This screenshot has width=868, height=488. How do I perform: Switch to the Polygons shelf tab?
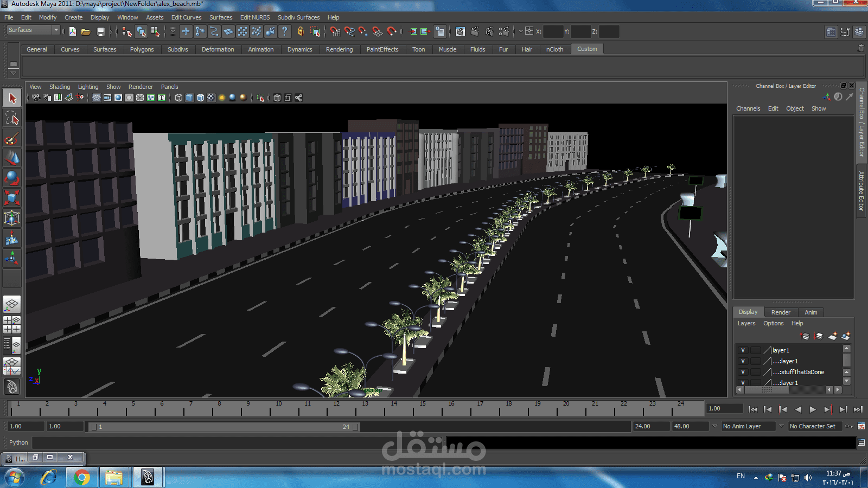142,49
